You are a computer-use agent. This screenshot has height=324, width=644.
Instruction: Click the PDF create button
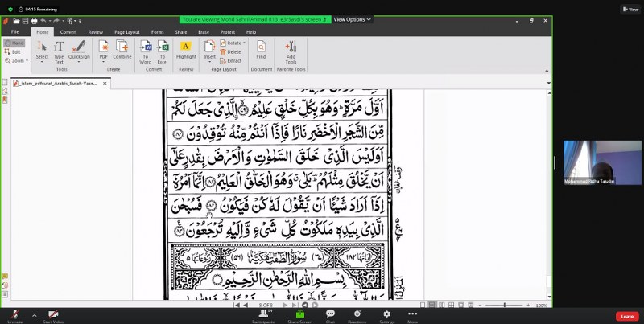pos(103,51)
